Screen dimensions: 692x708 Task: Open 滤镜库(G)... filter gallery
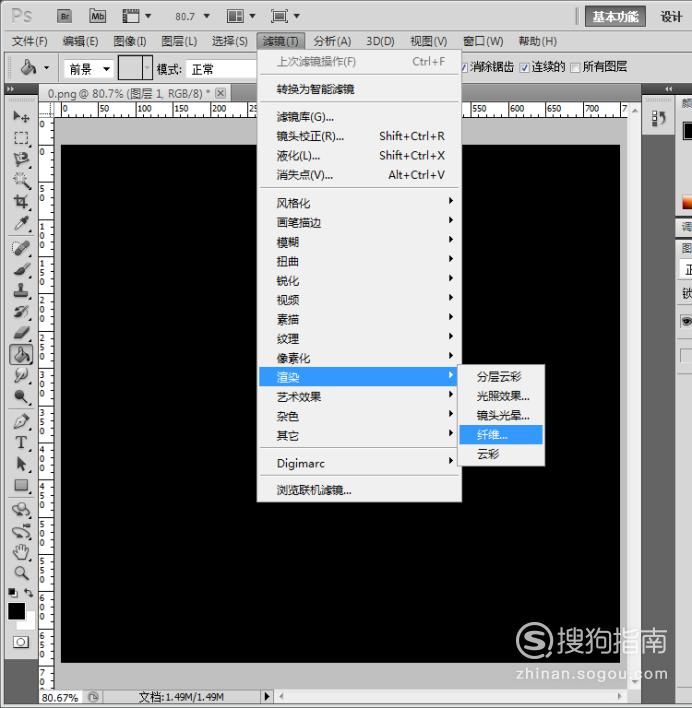359,117
